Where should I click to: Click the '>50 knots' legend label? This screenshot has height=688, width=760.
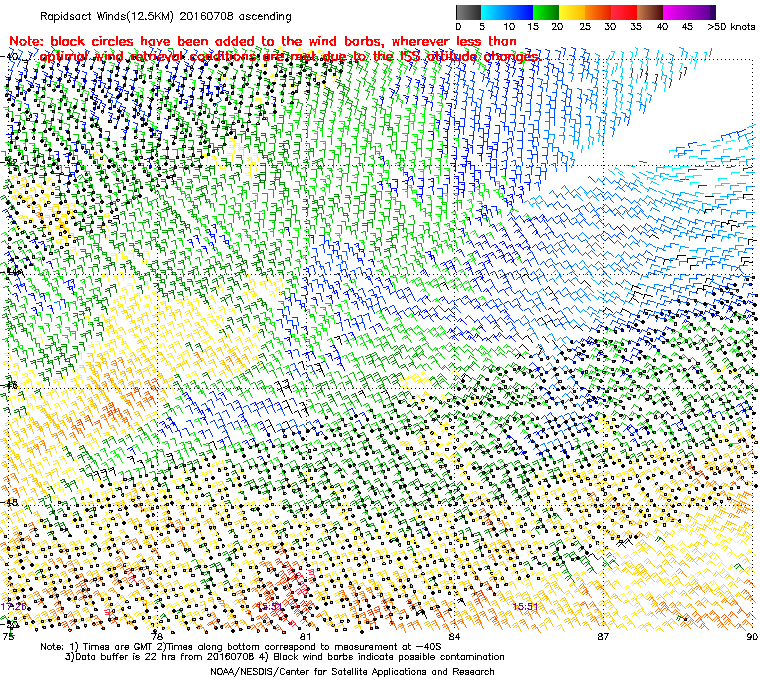(x=731, y=27)
